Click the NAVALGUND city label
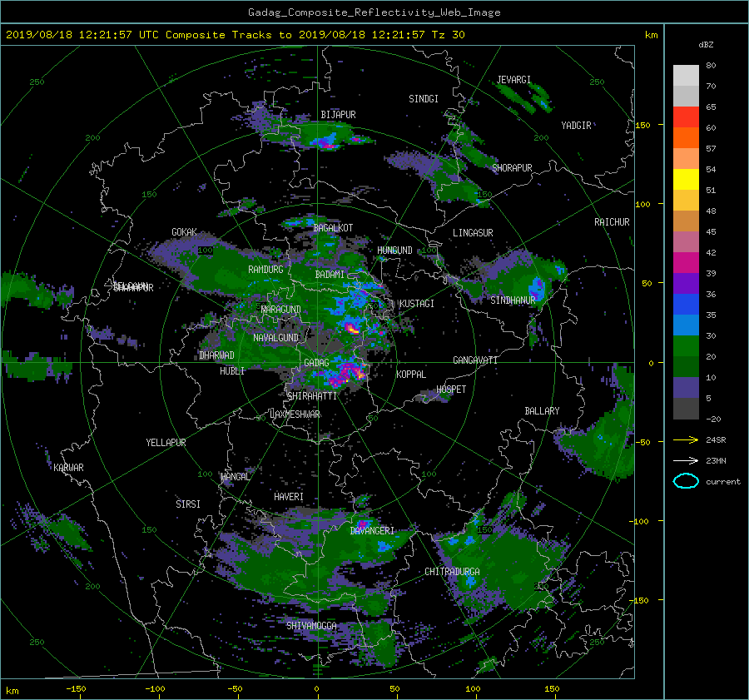 click(275, 338)
